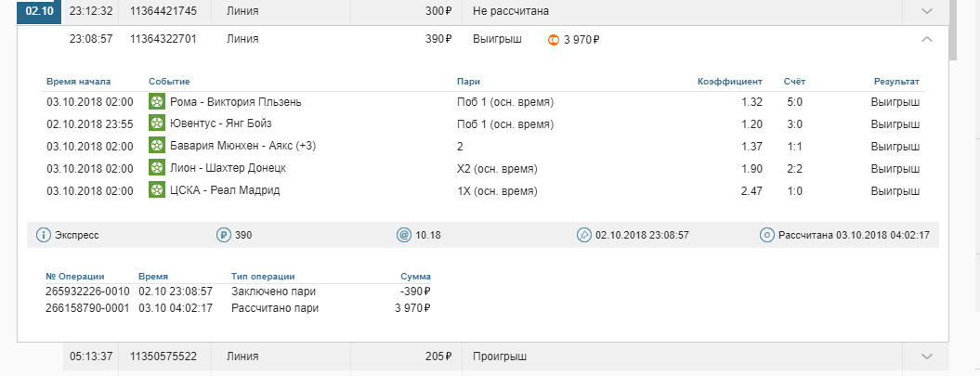Click the Событие column header
This screenshot has height=376, width=980.
[x=169, y=82]
